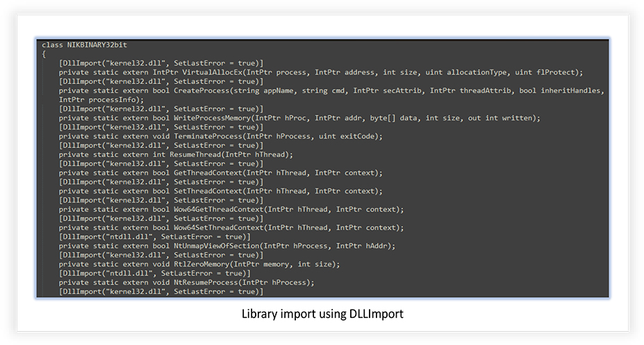The height and width of the screenshot is (345, 644).
Task: Select the 'IntPtr memory' parameter
Action: (x=261, y=264)
